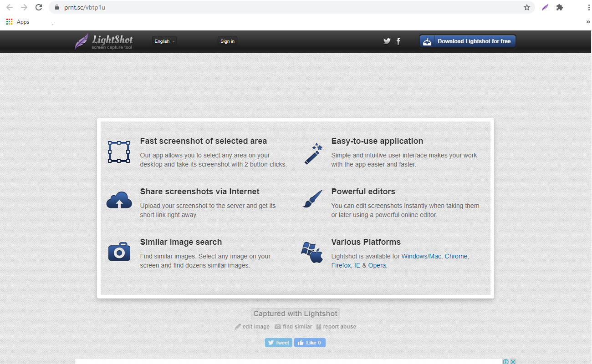Screen dimensions: 592x364
Task: Click the Facebook Like button
Action: pyautogui.click(x=310, y=343)
